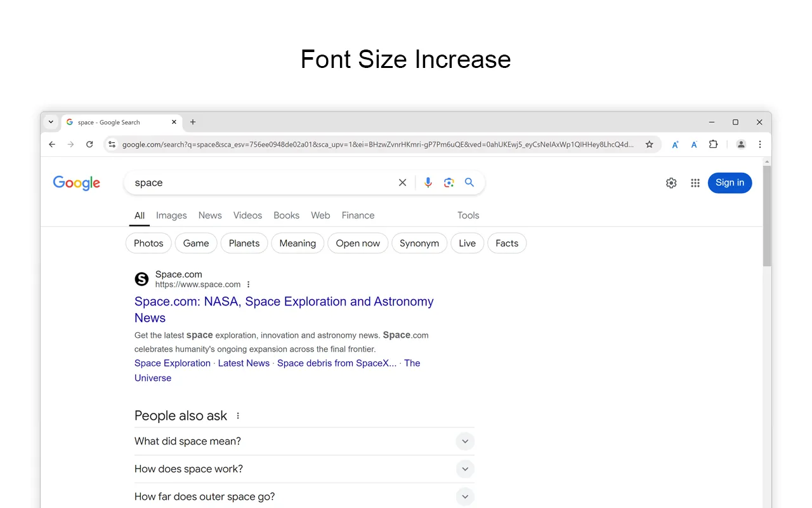
Task: Open Google quick settings gear icon
Action: point(671,183)
